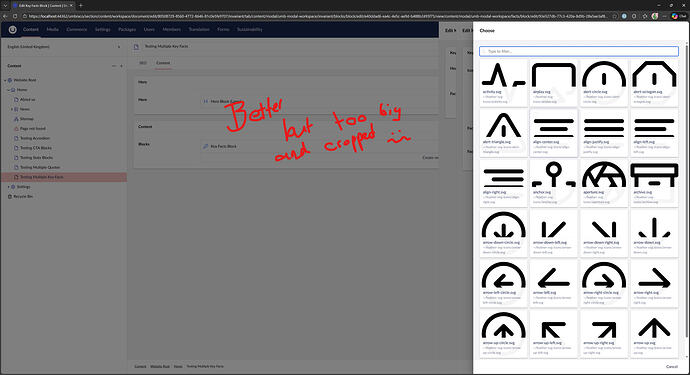Click the plus button beside Content heading
Viewport: 690px width, 375px height.
[x=121, y=66]
